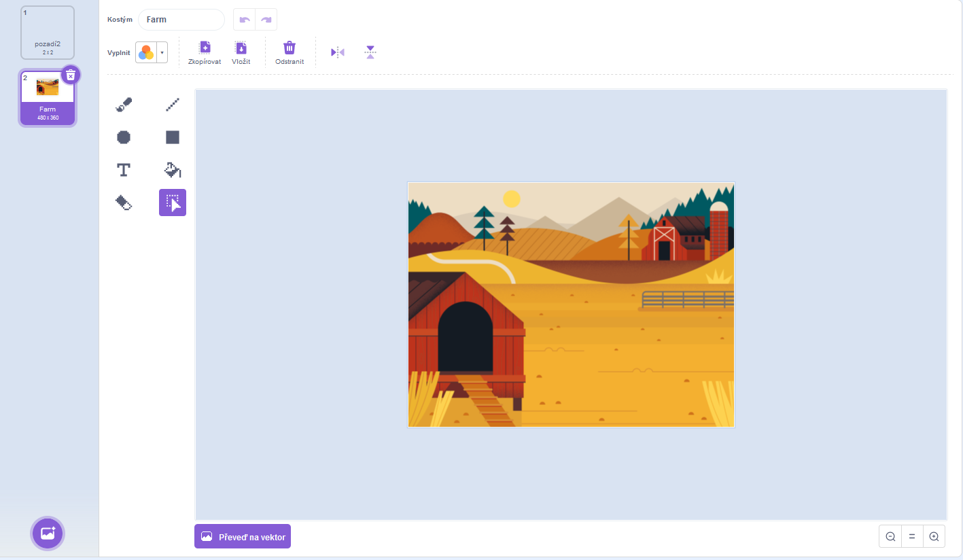
Task: Flip the costume horizontally
Action: [338, 52]
